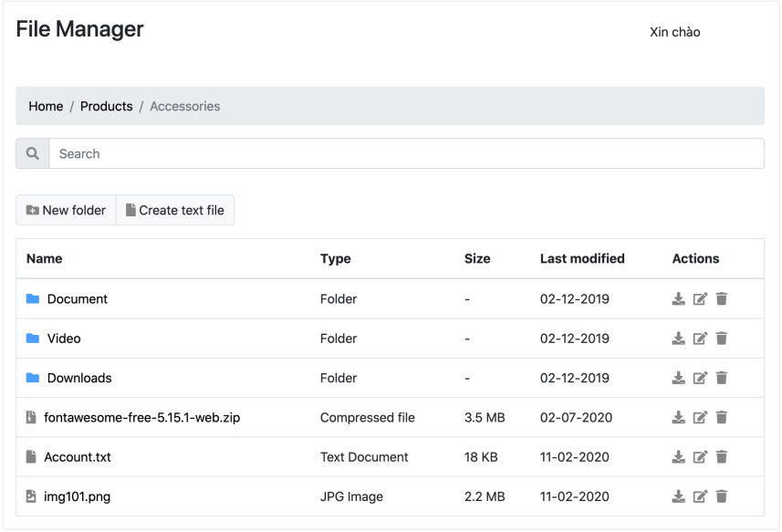Delete the Account.txt file
782x532 pixels.
coord(722,457)
